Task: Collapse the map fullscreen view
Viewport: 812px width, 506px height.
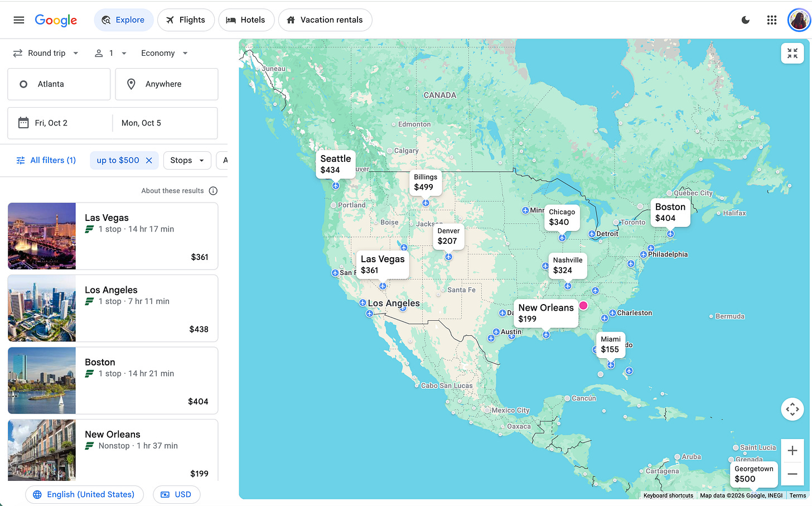Action: coord(792,54)
